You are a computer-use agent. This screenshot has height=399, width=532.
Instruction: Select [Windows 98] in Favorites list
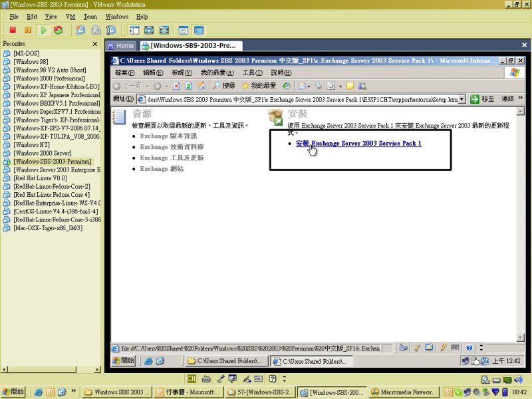coord(31,62)
